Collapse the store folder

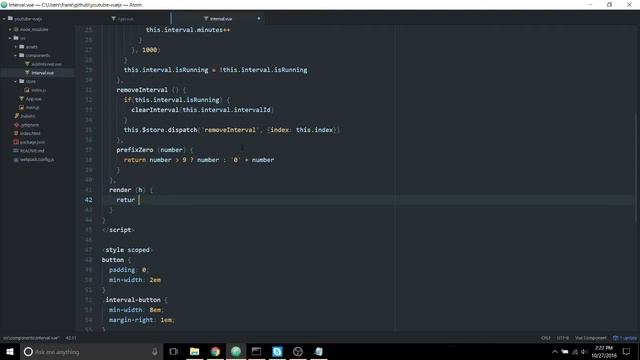[16, 81]
